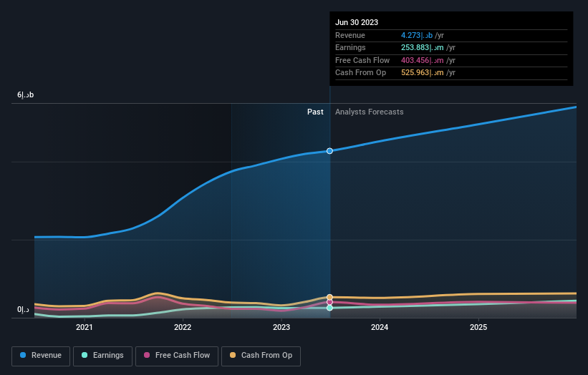588x375 pixels.
Task: Toggle the Revenue legend button
Action: (x=41, y=356)
